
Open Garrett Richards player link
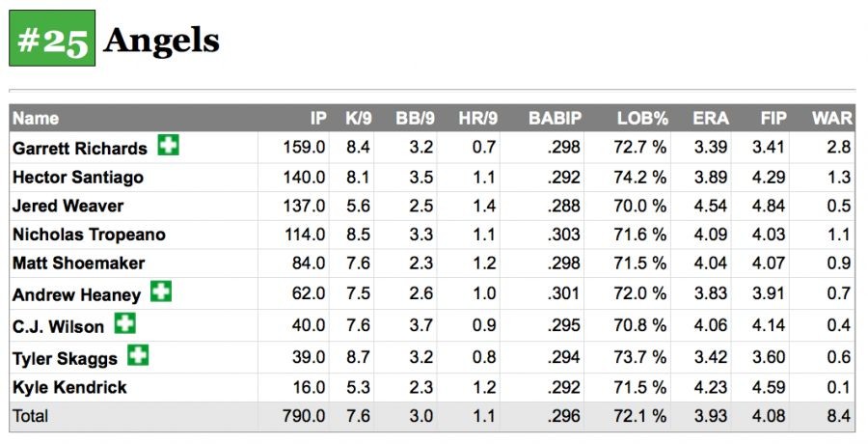pos(79,149)
